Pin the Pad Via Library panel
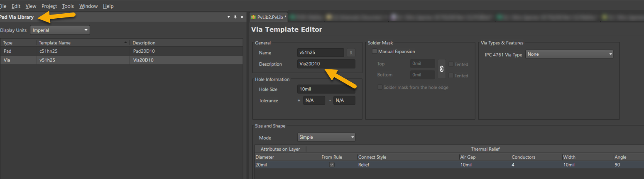644x179 pixels. [x=235, y=17]
